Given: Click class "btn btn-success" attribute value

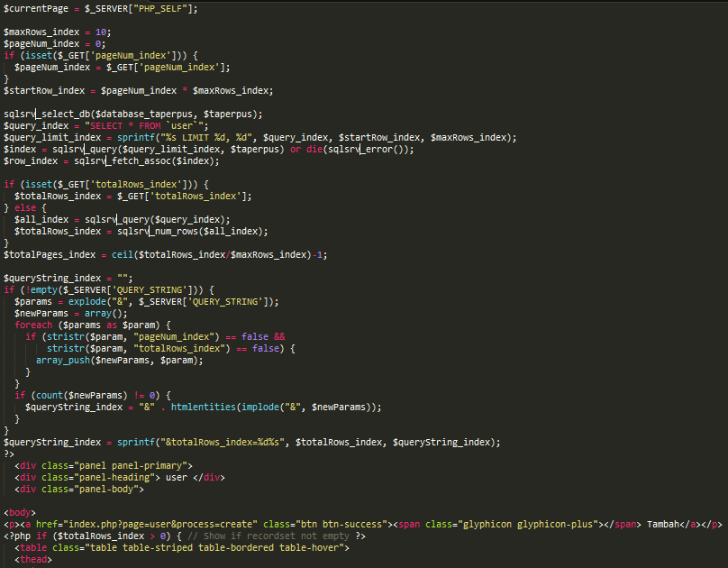Looking at the screenshot, I should 343,525.
